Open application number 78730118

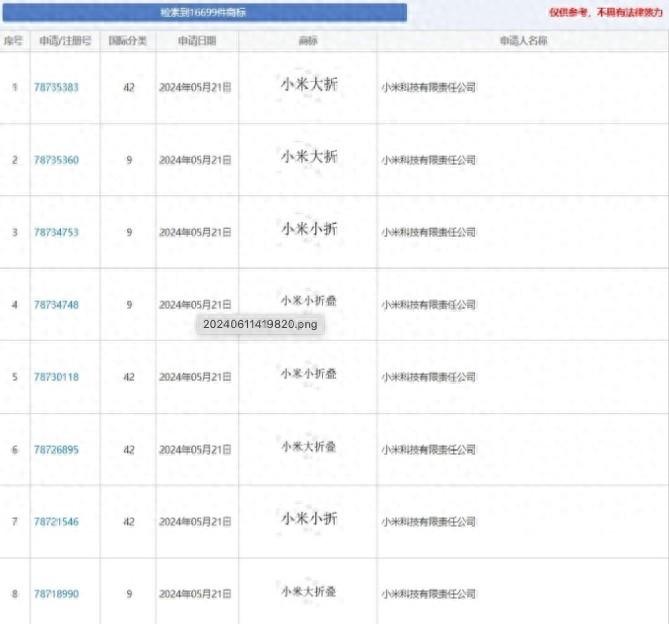(56, 377)
